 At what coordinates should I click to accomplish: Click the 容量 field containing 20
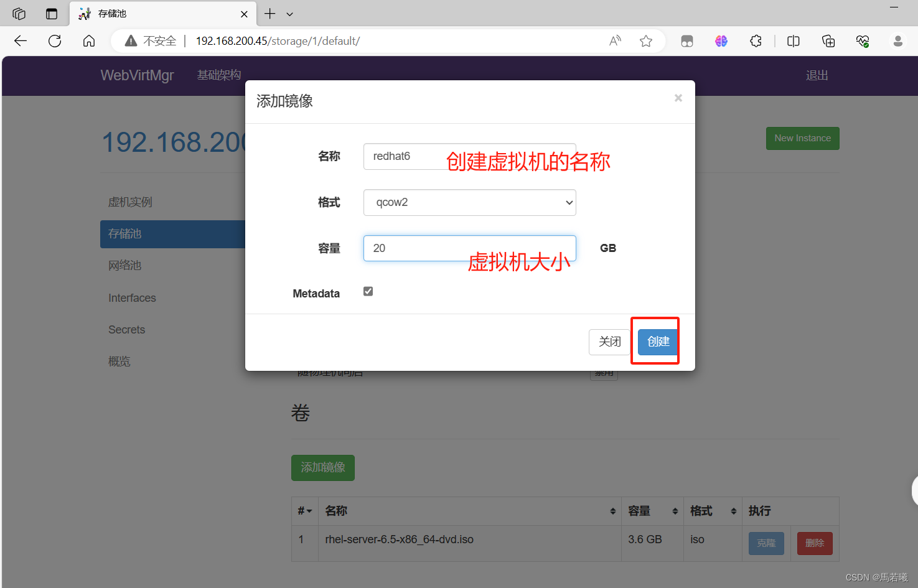click(469, 248)
